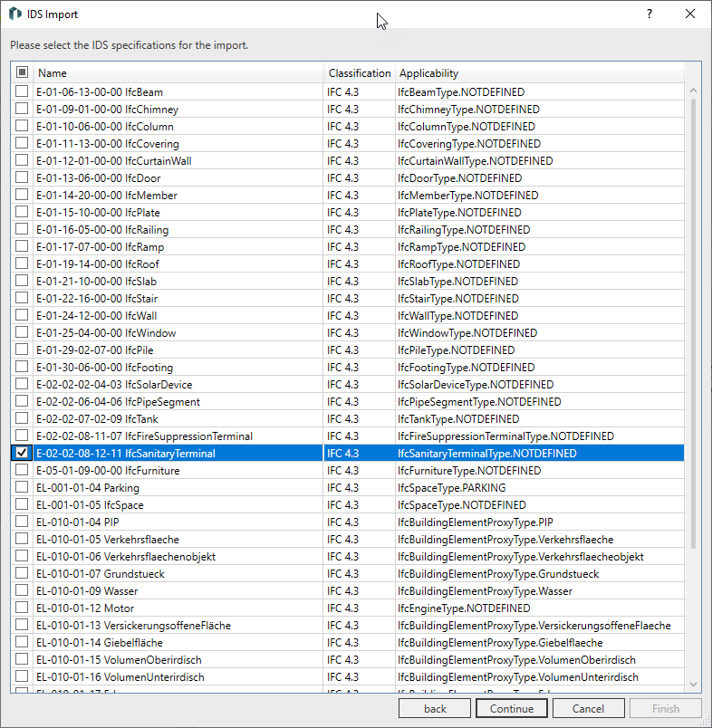
Task: Sort by the Classification column header
Action: coord(359,72)
